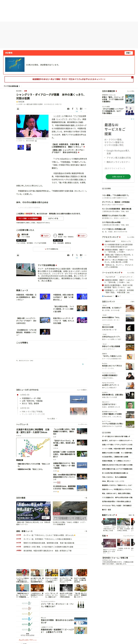The width and height of the screenshot is (138, 644).
Task: Share article via mail icon under headline
Action: (68, 109)
